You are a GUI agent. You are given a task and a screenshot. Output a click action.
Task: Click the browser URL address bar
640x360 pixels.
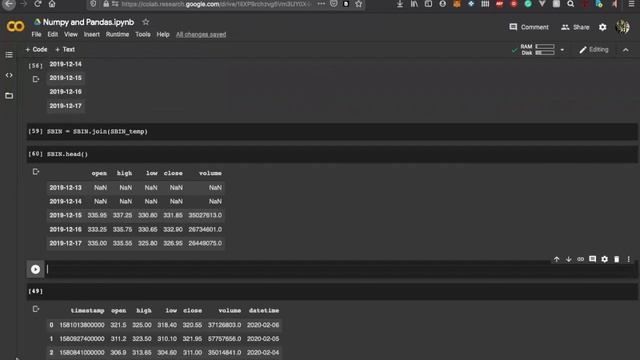216,4
